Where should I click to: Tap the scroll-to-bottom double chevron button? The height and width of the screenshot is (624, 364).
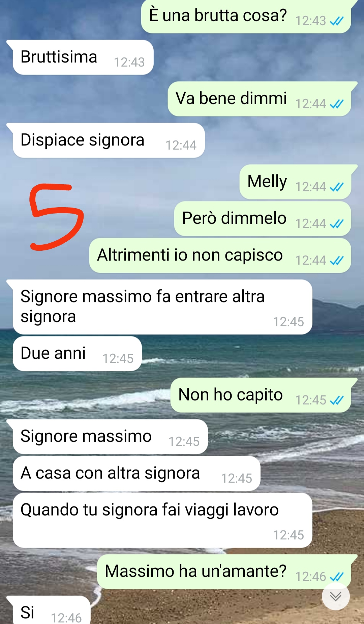(336, 596)
